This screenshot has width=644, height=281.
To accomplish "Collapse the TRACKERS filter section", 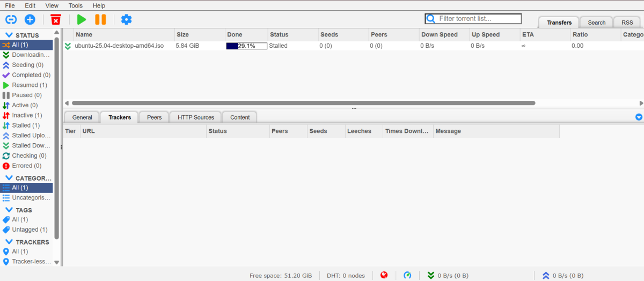I will point(9,242).
